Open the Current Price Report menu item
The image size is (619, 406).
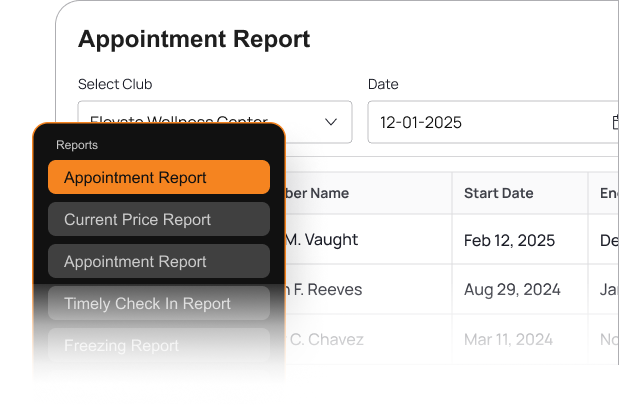click(x=159, y=220)
